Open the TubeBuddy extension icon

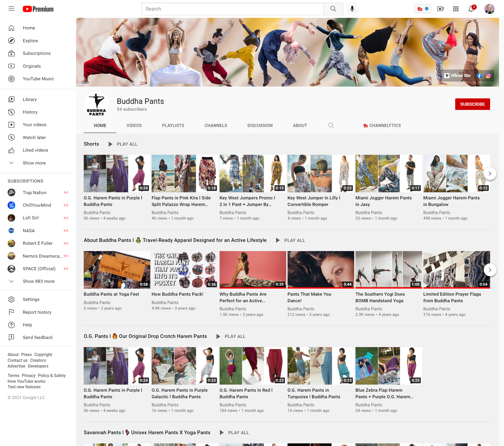pos(422,9)
